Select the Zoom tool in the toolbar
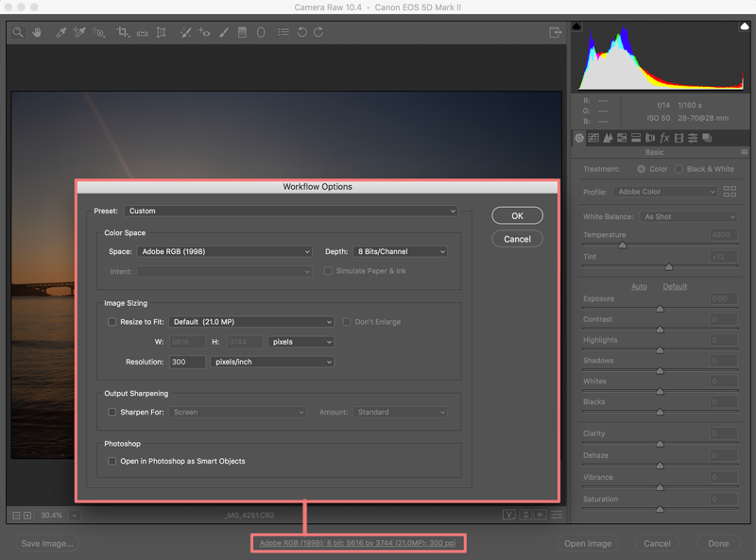The width and height of the screenshot is (756, 560). [x=18, y=32]
